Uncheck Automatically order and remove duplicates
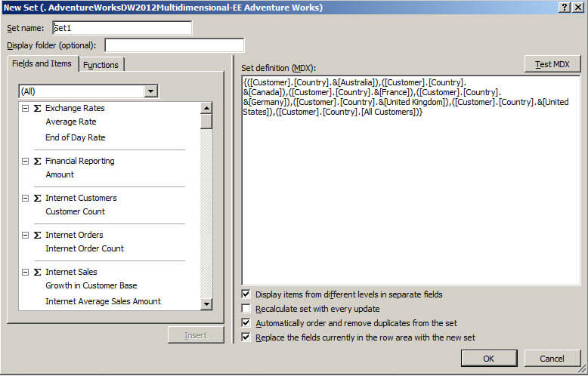 pos(246,323)
